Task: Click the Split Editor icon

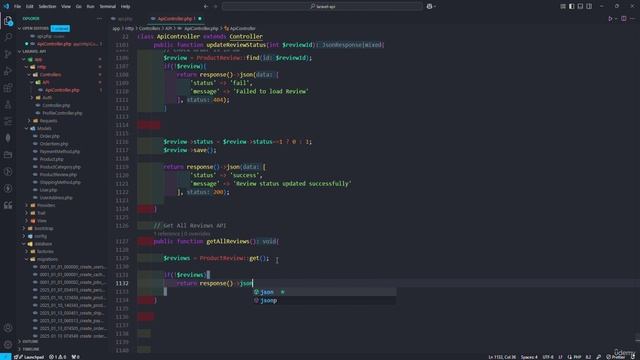Action: (624, 19)
